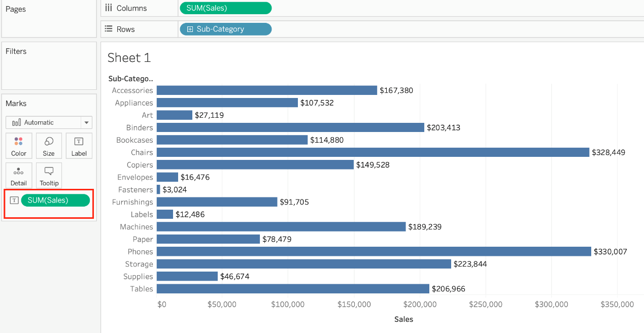Select the SUM(Sales) pill in Marks card

coord(55,201)
